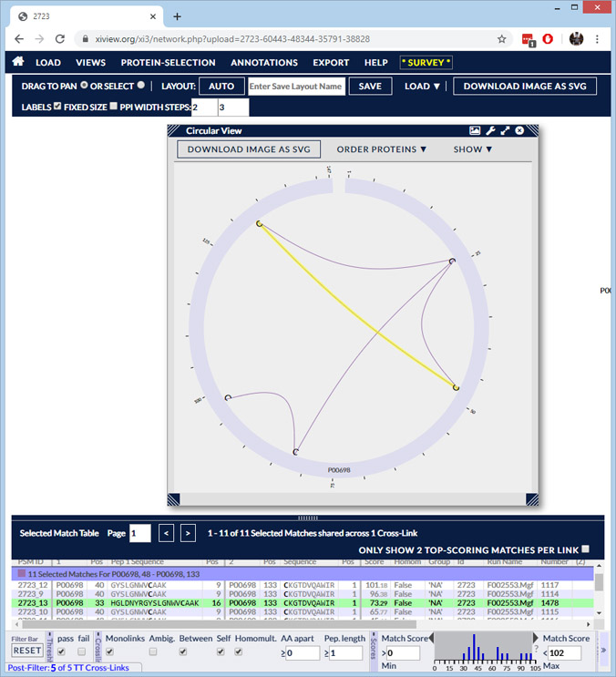Toggle the Monolinks checkbox
The image size is (616, 677).
coord(109,651)
